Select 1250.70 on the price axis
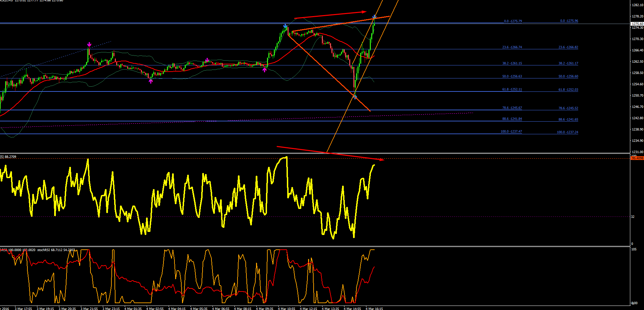 point(637,96)
